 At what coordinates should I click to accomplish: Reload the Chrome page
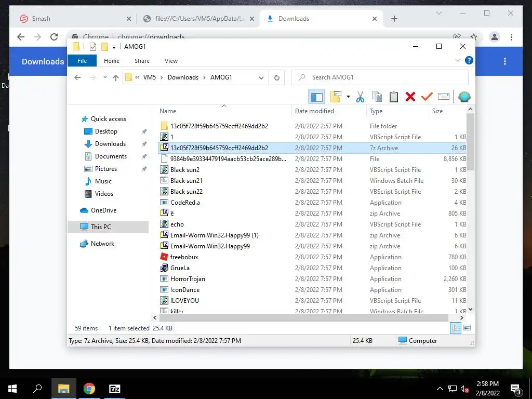coord(54,37)
